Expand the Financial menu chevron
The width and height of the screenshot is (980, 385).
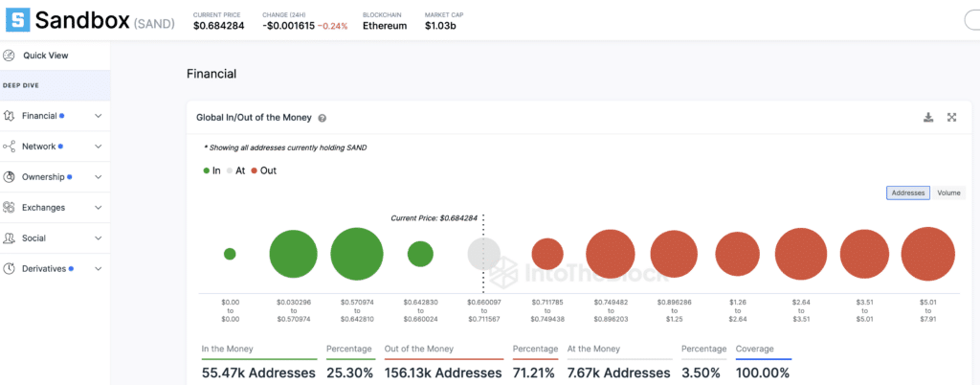[99, 116]
